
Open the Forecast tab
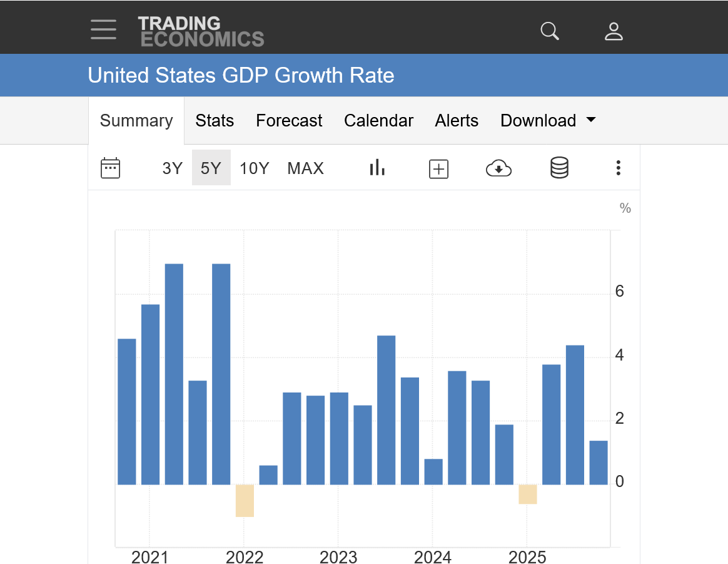(x=289, y=120)
